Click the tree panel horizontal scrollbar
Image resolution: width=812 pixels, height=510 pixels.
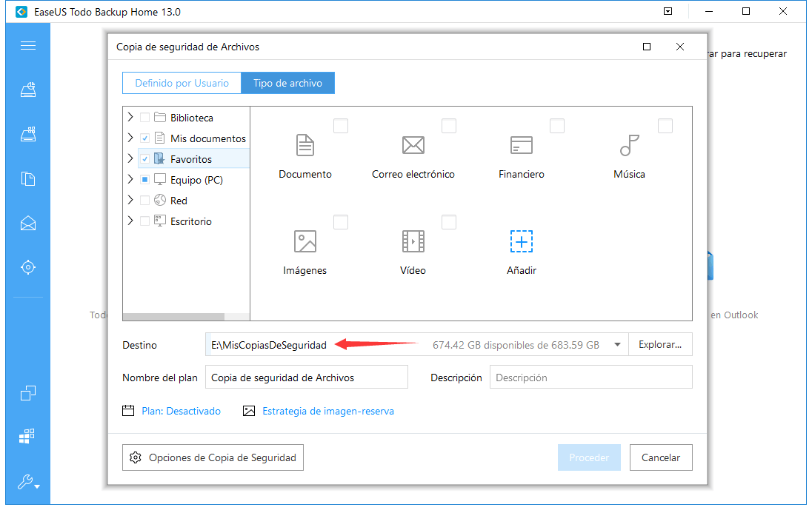tap(173, 316)
